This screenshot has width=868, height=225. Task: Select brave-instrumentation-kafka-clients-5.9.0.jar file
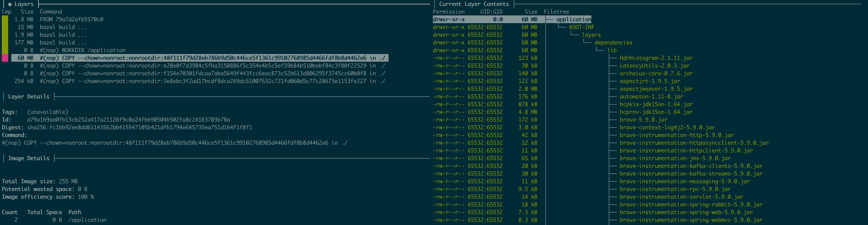point(691,166)
